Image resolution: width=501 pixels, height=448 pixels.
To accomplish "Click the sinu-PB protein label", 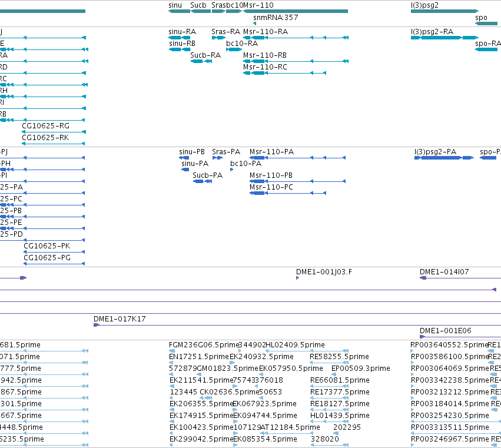I will 192,152.
